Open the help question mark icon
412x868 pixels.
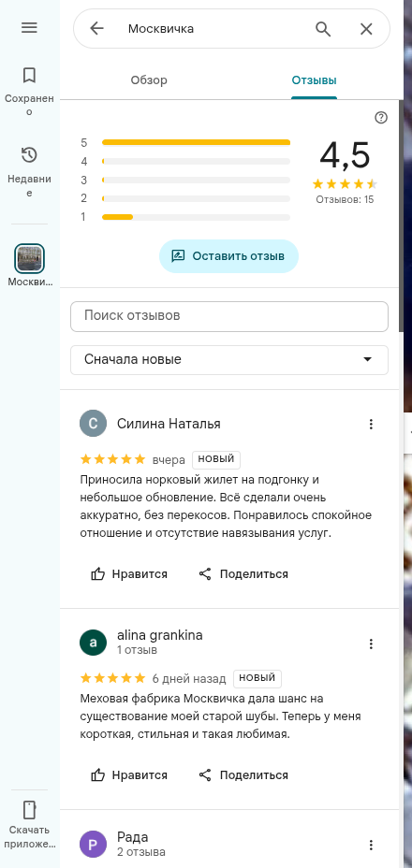pyautogui.click(x=381, y=117)
